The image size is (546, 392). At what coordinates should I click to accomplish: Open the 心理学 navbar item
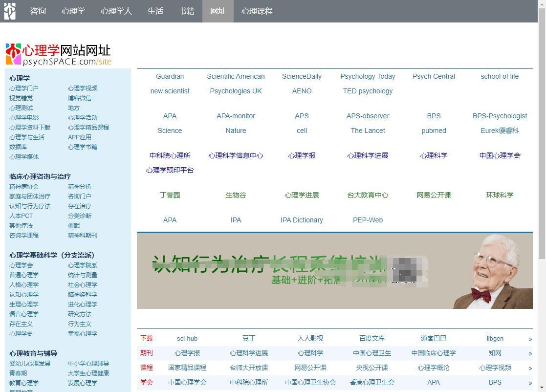point(73,11)
